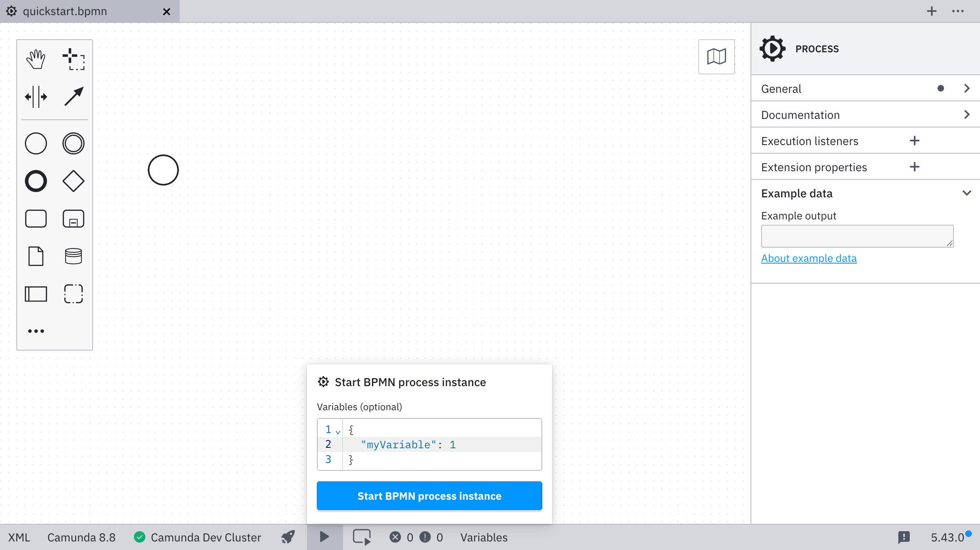Pick the task shape from the palette
Viewport: 980px width, 550px height.
tap(36, 219)
